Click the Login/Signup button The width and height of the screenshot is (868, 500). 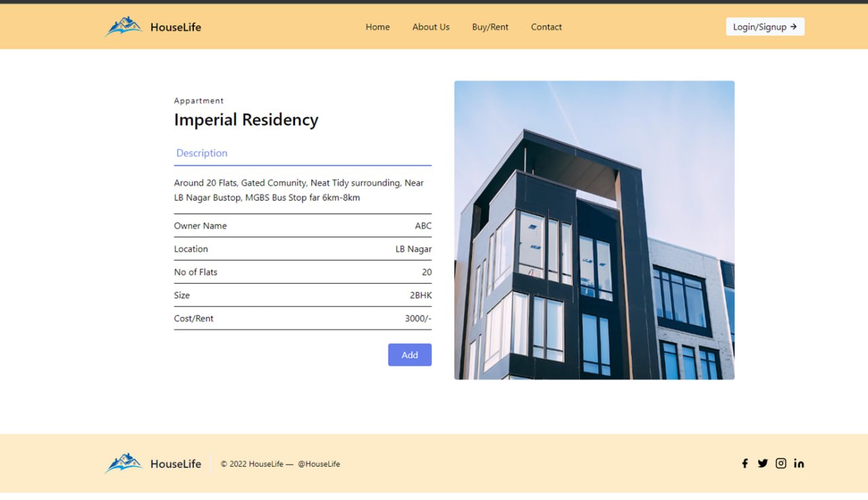[765, 26]
